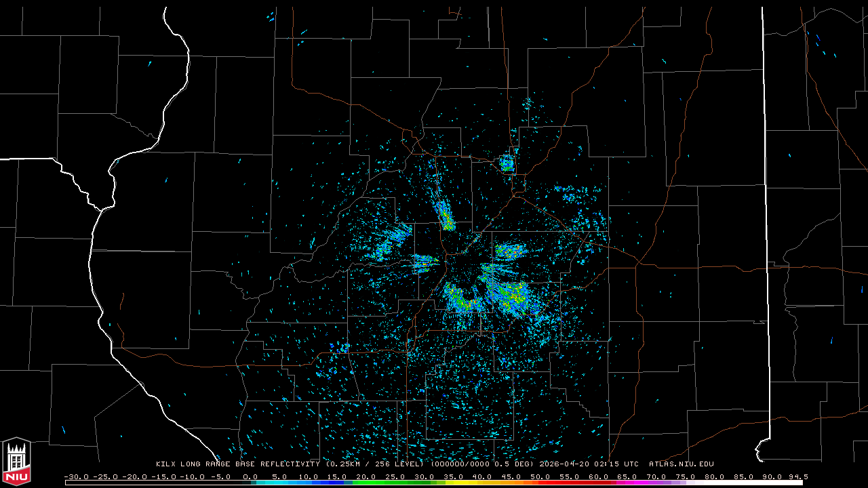The height and width of the screenshot is (488, 868).
Task: Click the KILX Long Range Base Reflectivity title
Action: [239, 464]
